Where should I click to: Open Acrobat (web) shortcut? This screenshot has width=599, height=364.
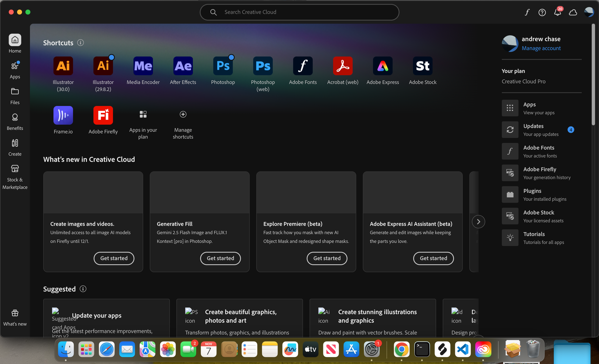click(x=342, y=66)
